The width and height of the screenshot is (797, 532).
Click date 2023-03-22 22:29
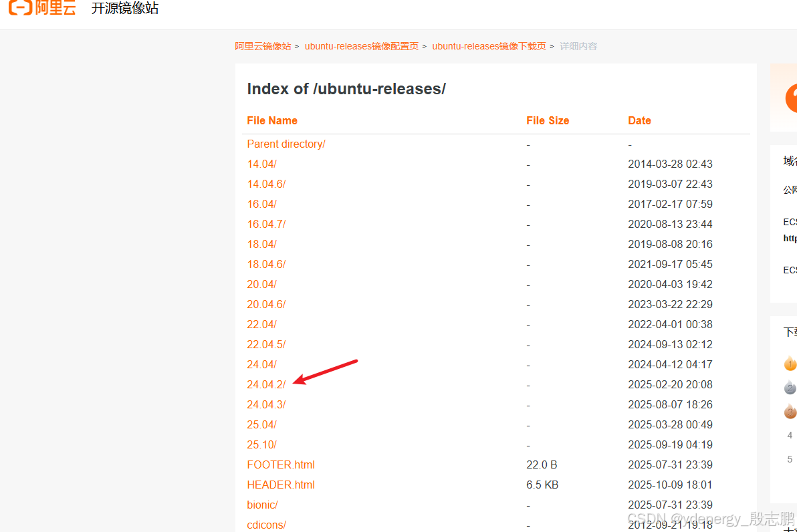pyautogui.click(x=670, y=304)
